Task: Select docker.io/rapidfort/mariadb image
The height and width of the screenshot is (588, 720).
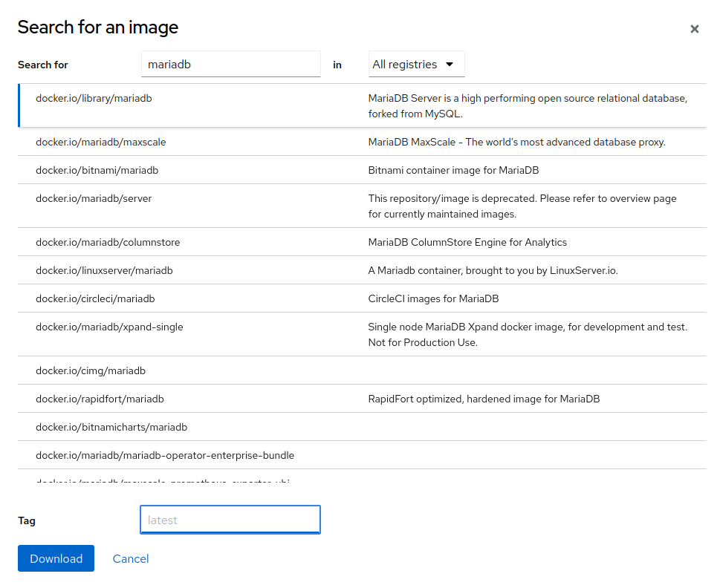Action: click(100, 399)
